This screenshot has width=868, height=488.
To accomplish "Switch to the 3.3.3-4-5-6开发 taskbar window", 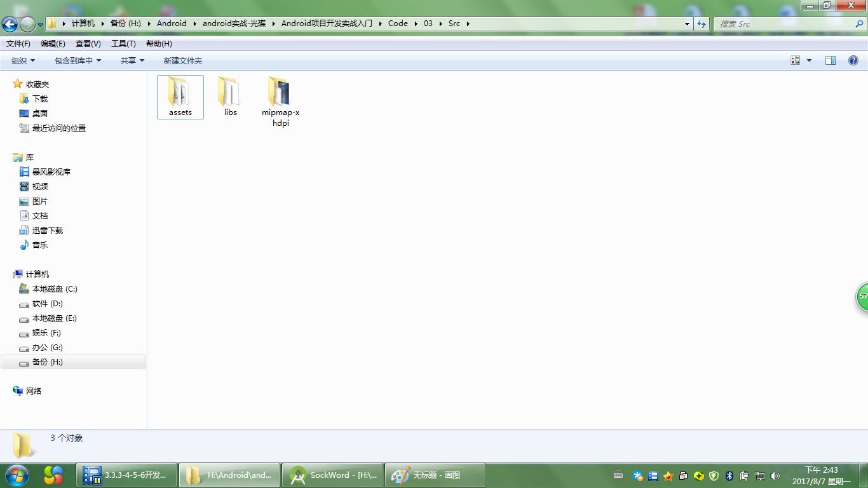I will point(126,475).
